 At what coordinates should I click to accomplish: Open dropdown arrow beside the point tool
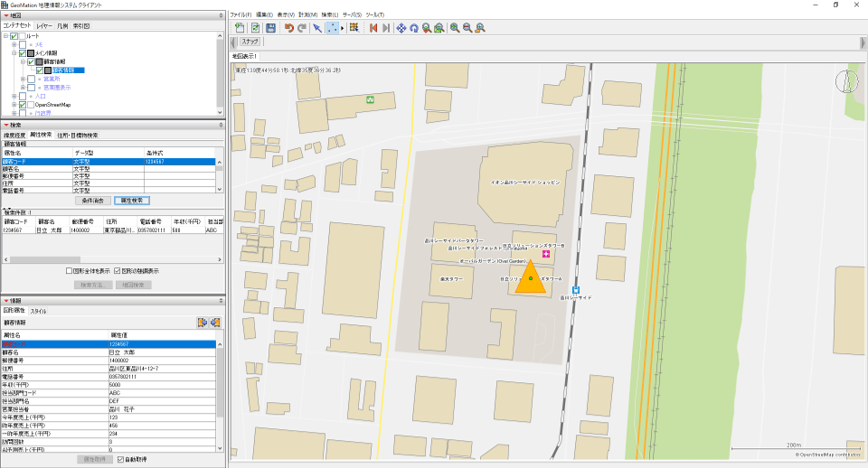point(342,28)
